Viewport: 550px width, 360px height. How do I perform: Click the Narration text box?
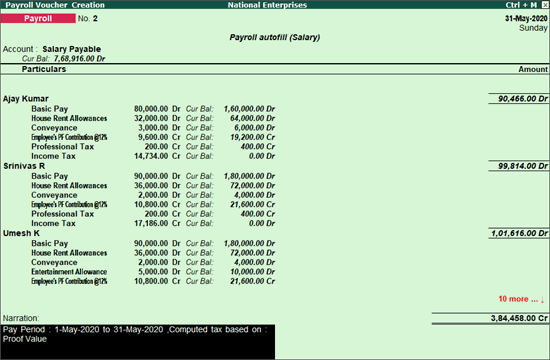coord(138,342)
